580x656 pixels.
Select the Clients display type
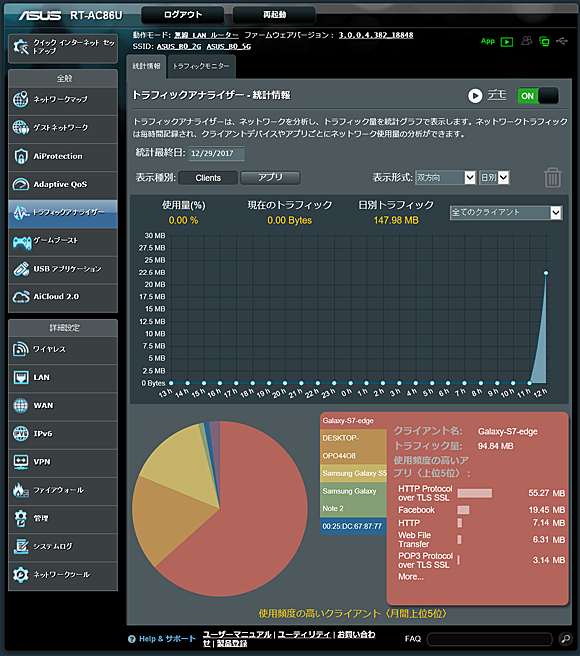click(x=208, y=178)
